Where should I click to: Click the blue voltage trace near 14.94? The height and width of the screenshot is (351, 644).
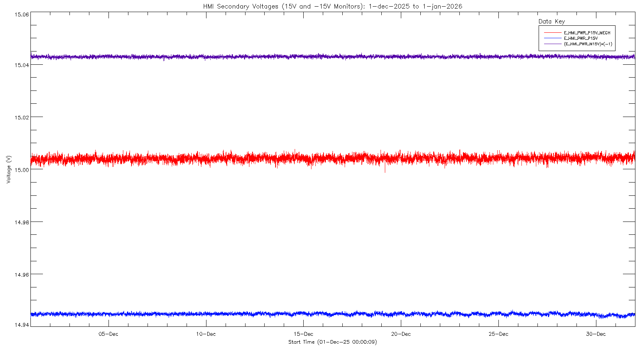(332, 314)
